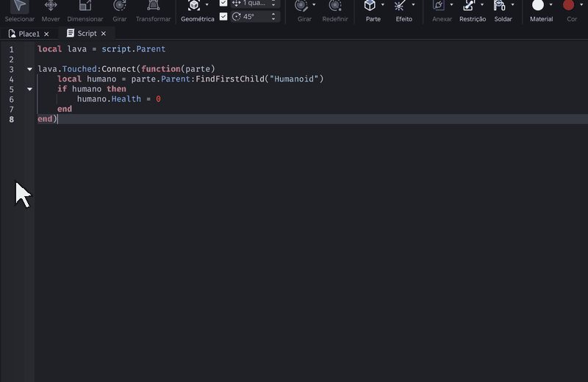Click the pivot Girar icon beside Redefinir

(x=301, y=5)
